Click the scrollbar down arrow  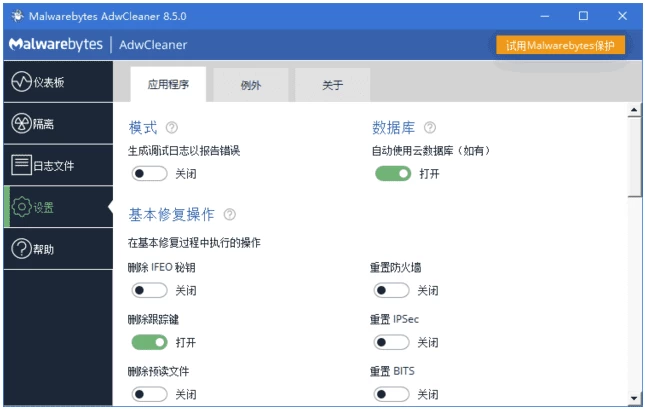point(634,398)
